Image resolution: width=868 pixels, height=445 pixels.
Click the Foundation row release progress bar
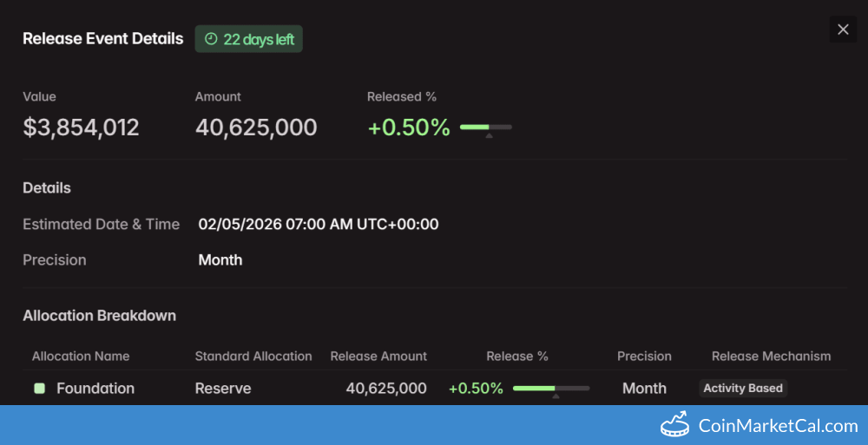click(551, 388)
